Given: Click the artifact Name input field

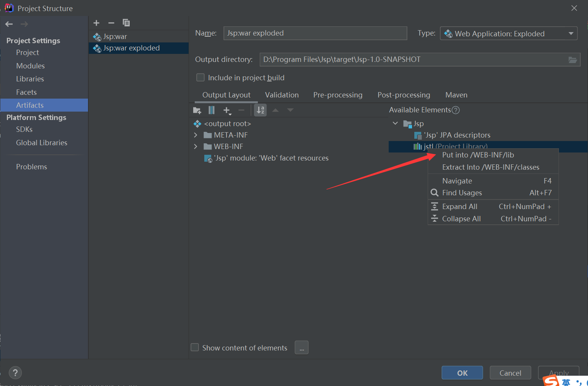Looking at the screenshot, I should [x=315, y=33].
